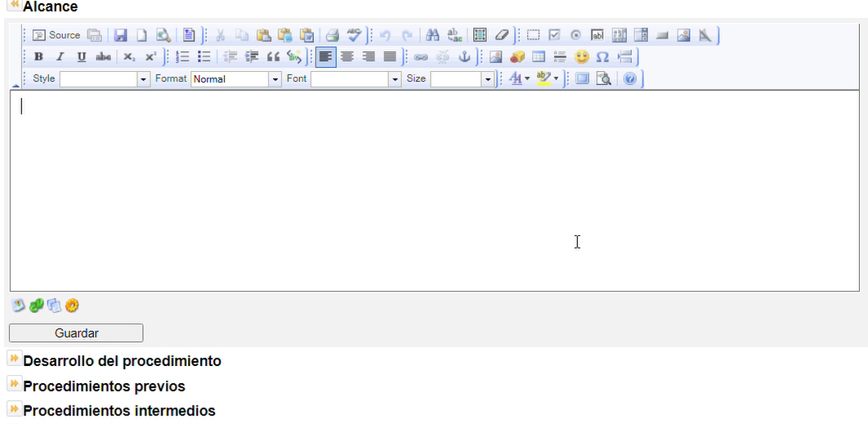Open the Size dropdown
This screenshot has width=868, height=424.
coord(462,79)
